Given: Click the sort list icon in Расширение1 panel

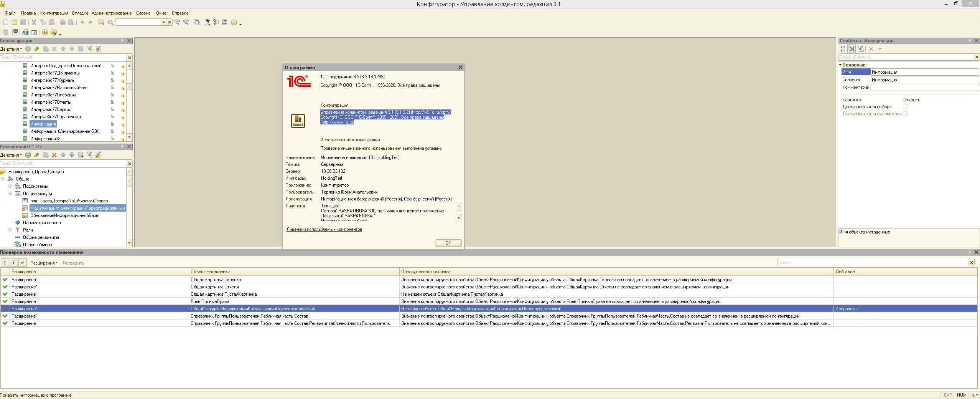Looking at the screenshot, I should click(x=81, y=155).
